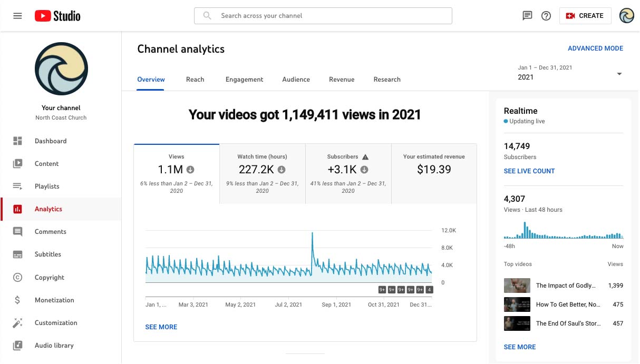The width and height of the screenshot is (640, 364).
Task: Click the Copyright sidebar icon
Action: tap(17, 277)
